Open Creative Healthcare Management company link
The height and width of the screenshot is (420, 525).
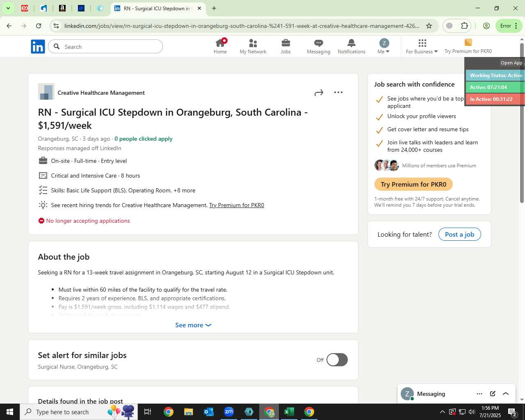click(x=101, y=93)
